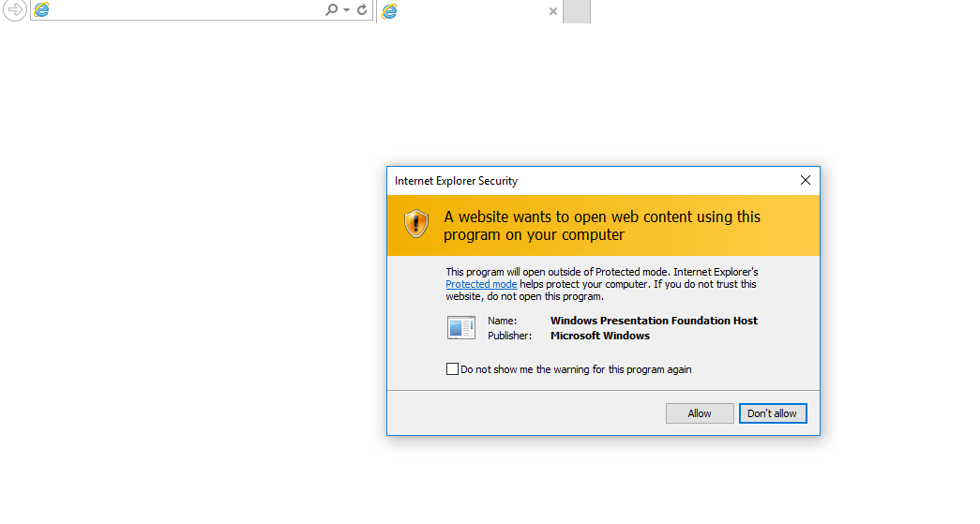Select the browser tab with IE icon
The image size is (980, 524).
(470, 10)
